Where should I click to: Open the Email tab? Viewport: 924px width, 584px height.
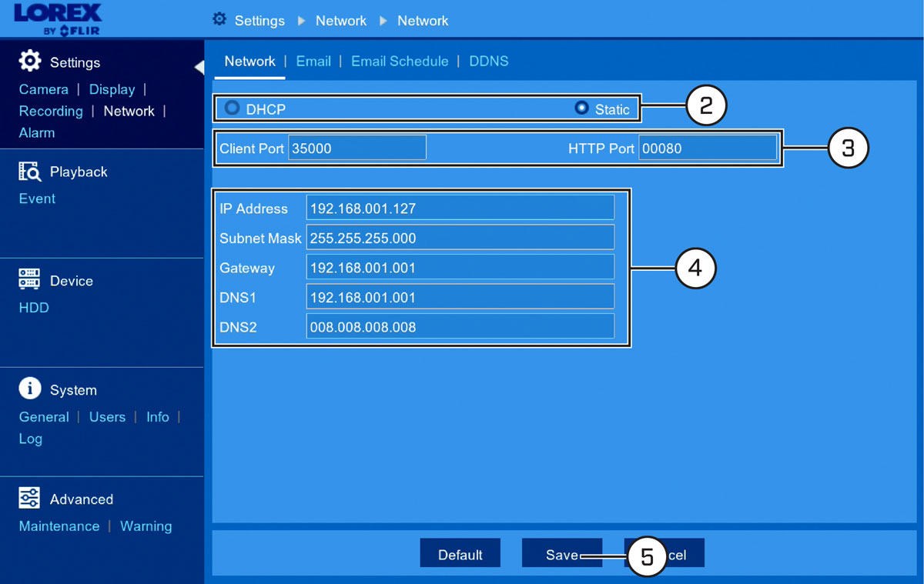[x=313, y=62]
